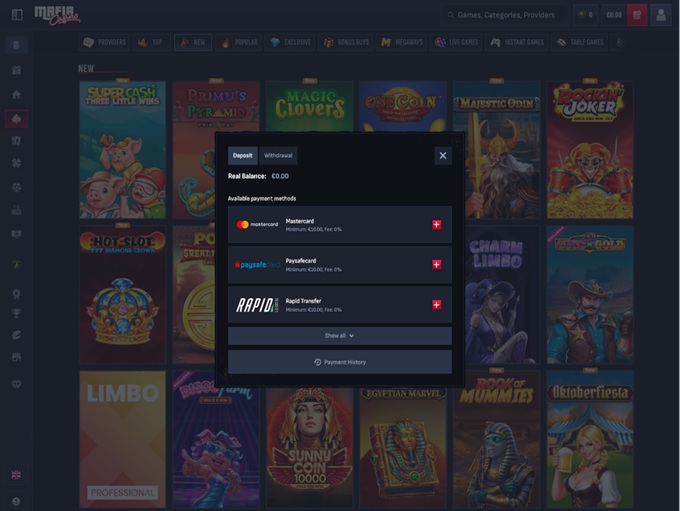The width and height of the screenshot is (680, 511).
Task: Select the Providers category filter
Action: pos(104,43)
